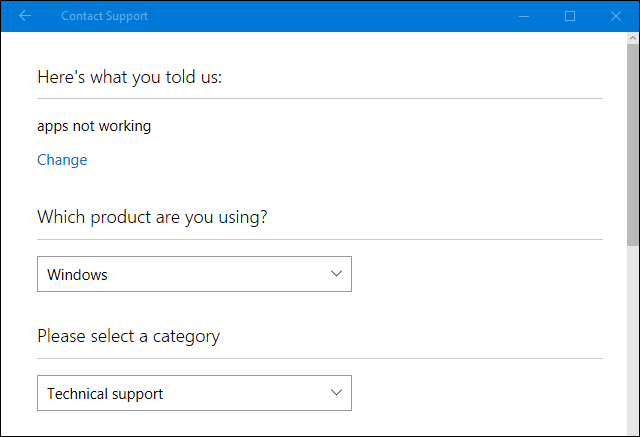This screenshot has width=640, height=437.
Task: Select the 'Windows' text in the product box
Action: click(78, 274)
